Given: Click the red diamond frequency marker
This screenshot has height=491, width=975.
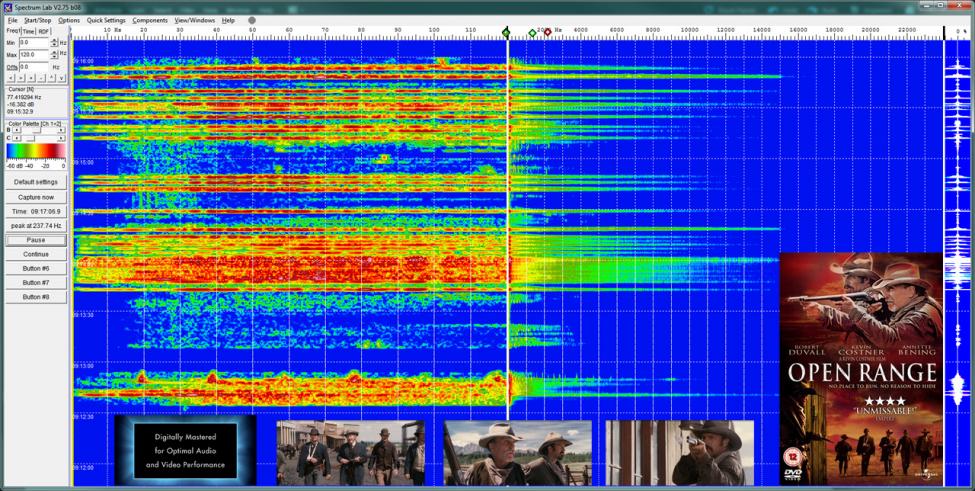Looking at the screenshot, I should pyautogui.click(x=547, y=32).
